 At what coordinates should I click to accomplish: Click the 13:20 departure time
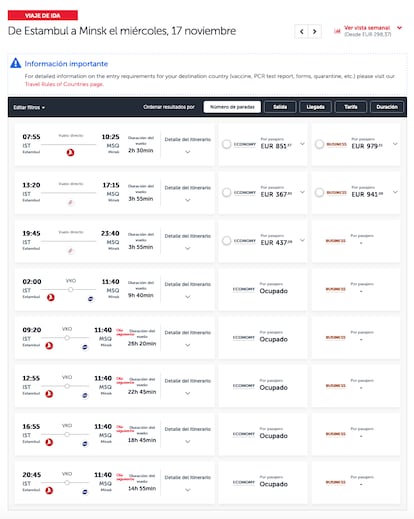(31, 185)
